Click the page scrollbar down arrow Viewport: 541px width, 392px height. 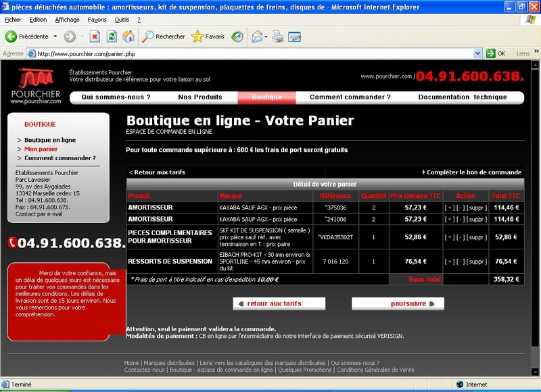535,372
